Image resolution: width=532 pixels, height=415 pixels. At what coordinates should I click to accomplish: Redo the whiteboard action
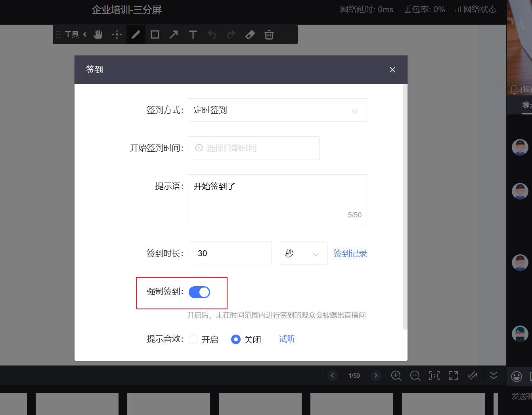click(x=231, y=34)
